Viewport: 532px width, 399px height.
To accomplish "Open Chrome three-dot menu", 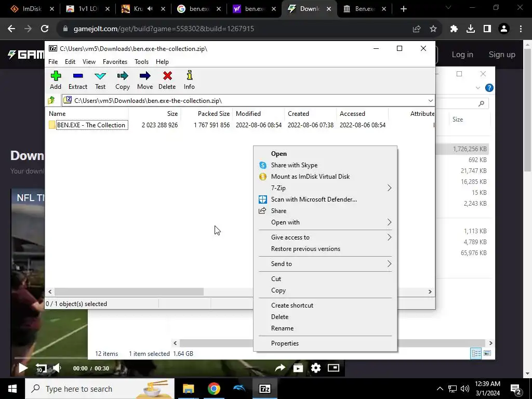I will [521, 29].
